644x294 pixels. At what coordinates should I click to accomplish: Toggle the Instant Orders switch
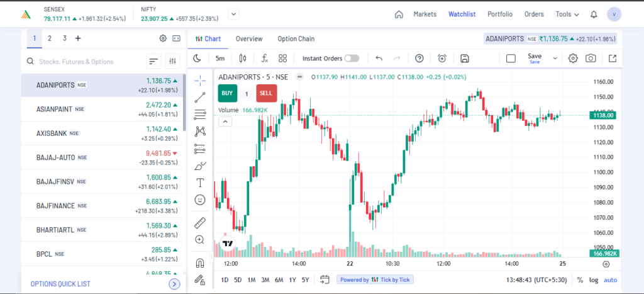(352, 59)
